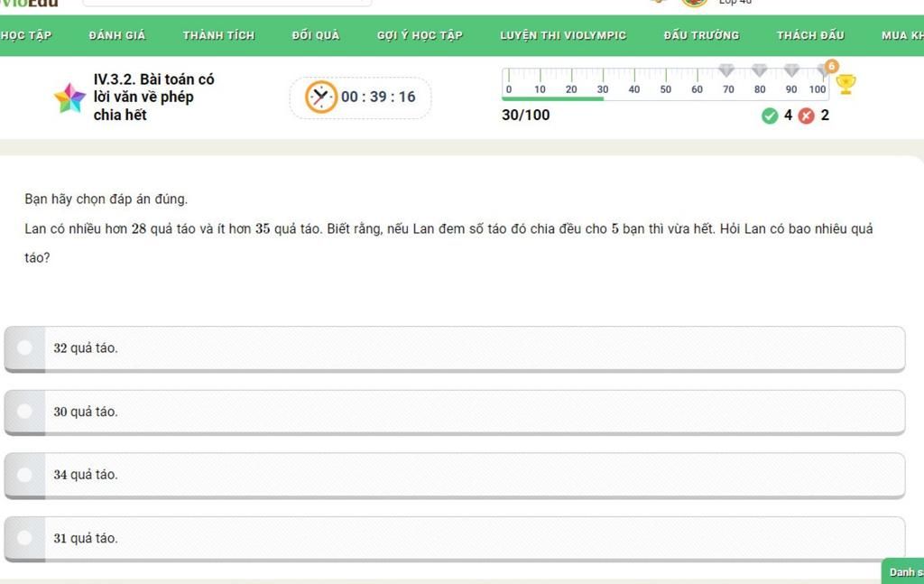Select answer 32 quả táo

tap(455, 349)
